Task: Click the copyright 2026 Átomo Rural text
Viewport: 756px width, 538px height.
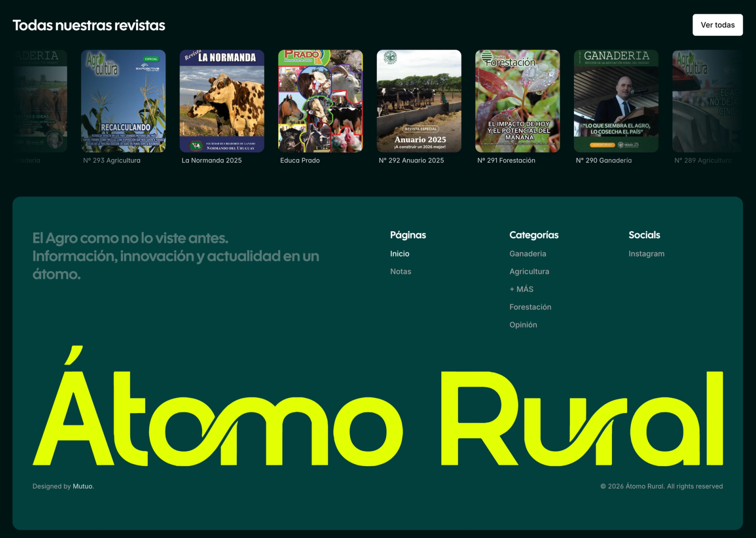Action: (x=661, y=486)
